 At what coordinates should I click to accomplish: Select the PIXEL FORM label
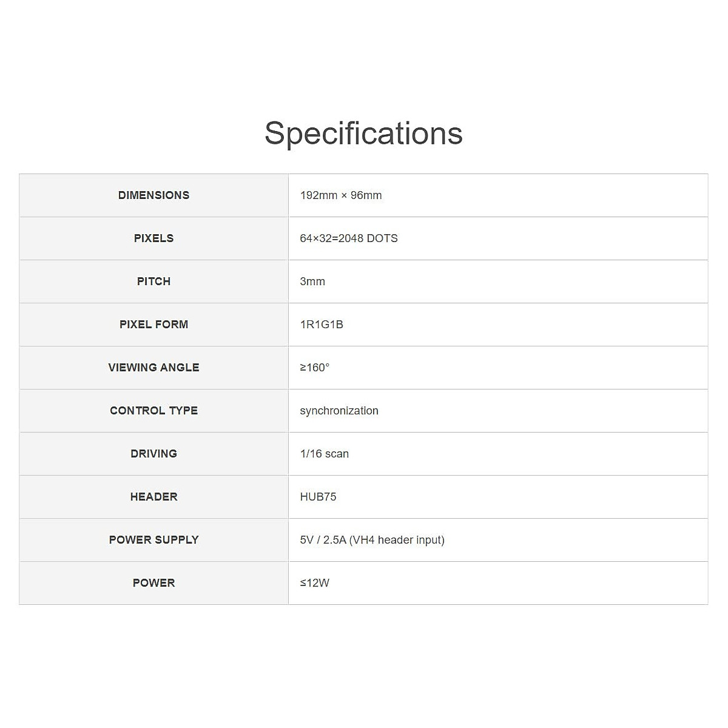[153, 325]
